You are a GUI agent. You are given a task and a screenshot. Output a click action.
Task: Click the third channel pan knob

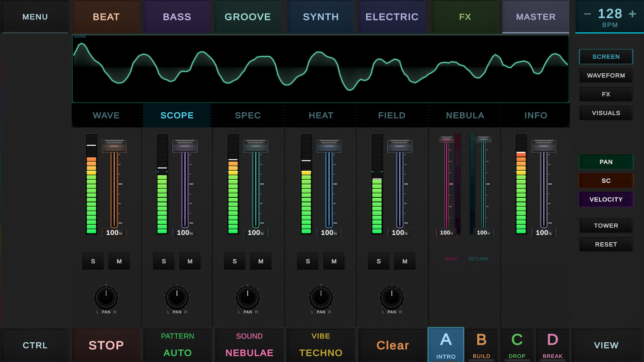[x=248, y=298]
